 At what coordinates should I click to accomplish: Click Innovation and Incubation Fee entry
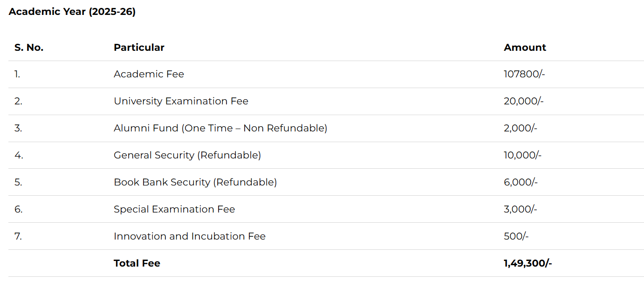tap(190, 236)
